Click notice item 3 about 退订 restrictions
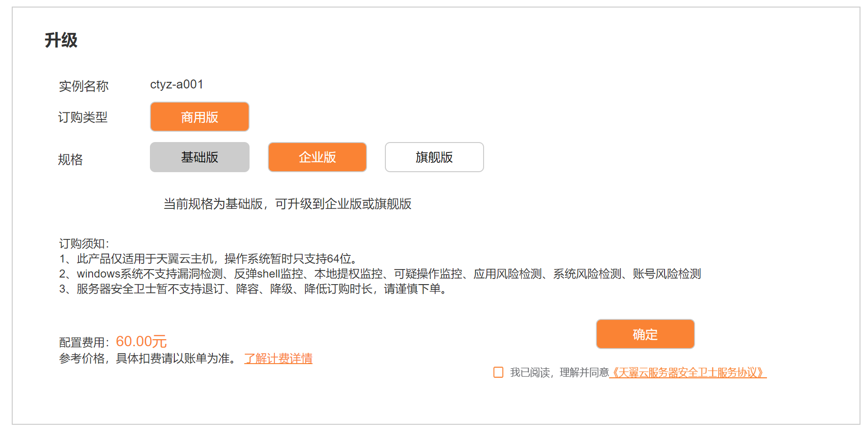The height and width of the screenshot is (429, 868). tap(254, 289)
